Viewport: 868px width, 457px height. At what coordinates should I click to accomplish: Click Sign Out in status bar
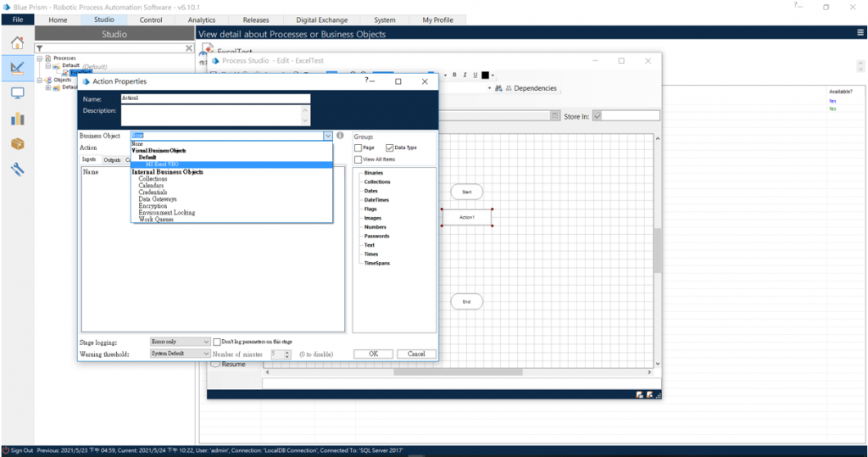click(x=21, y=450)
